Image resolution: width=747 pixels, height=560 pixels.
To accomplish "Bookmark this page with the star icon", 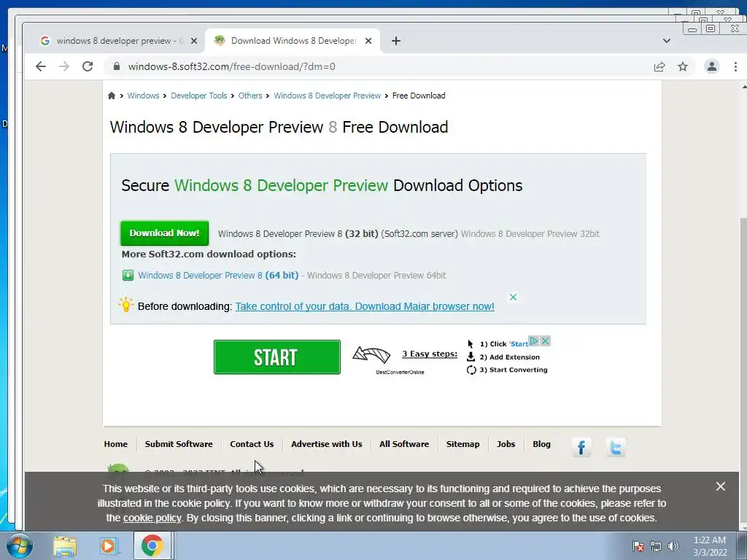I will coord(683,66).
